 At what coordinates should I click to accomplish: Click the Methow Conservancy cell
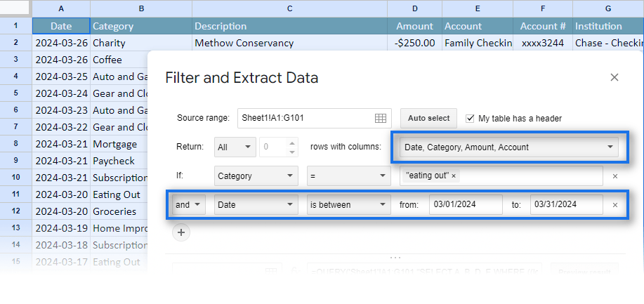point(289,43)
